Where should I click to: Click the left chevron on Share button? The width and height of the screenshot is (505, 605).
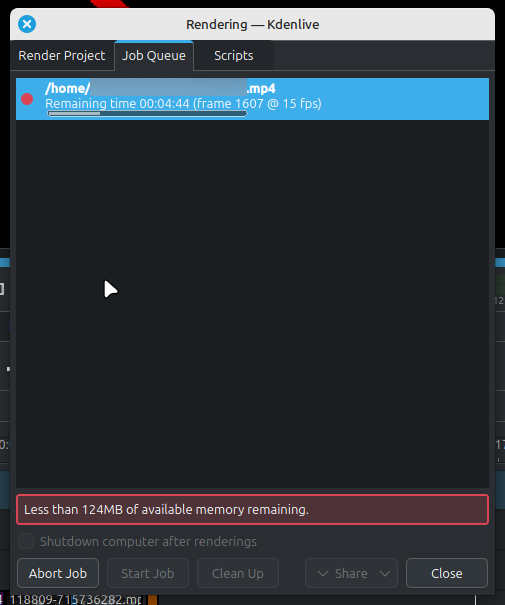point(323,574)
